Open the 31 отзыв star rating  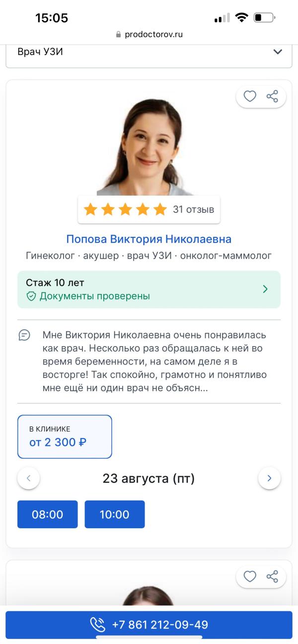149,210
